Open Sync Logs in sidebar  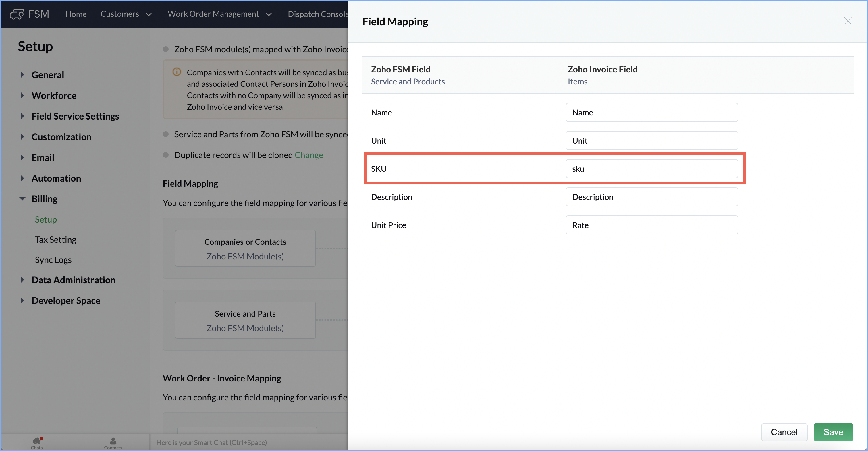pos(53,260)
